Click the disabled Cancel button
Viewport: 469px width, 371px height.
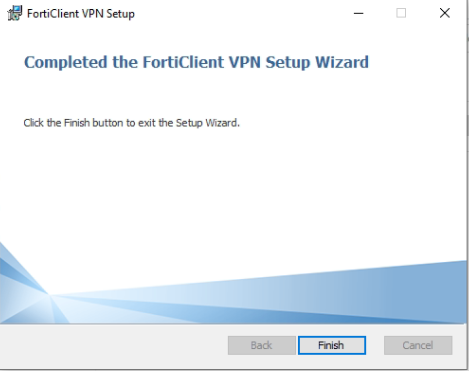pos(418,345)
